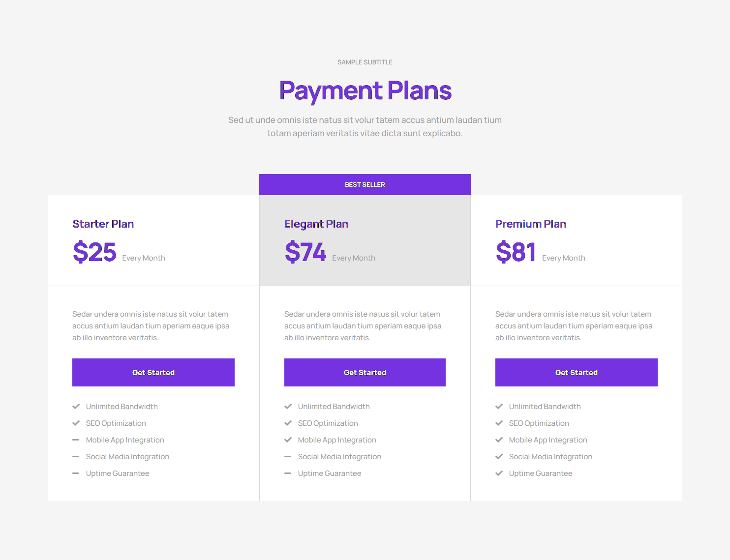Click dash icon beside Starter Social Media Integration
This screenshot has width=730, height=560.
click(x=76, y=457)
